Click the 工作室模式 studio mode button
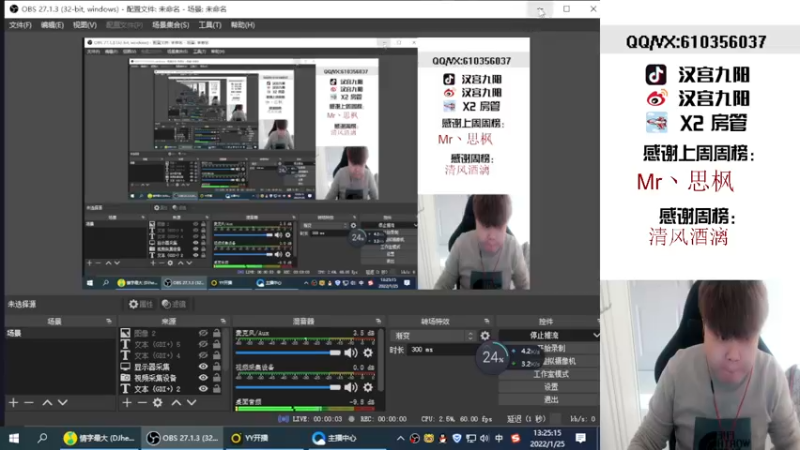 [x=551, y=374]
